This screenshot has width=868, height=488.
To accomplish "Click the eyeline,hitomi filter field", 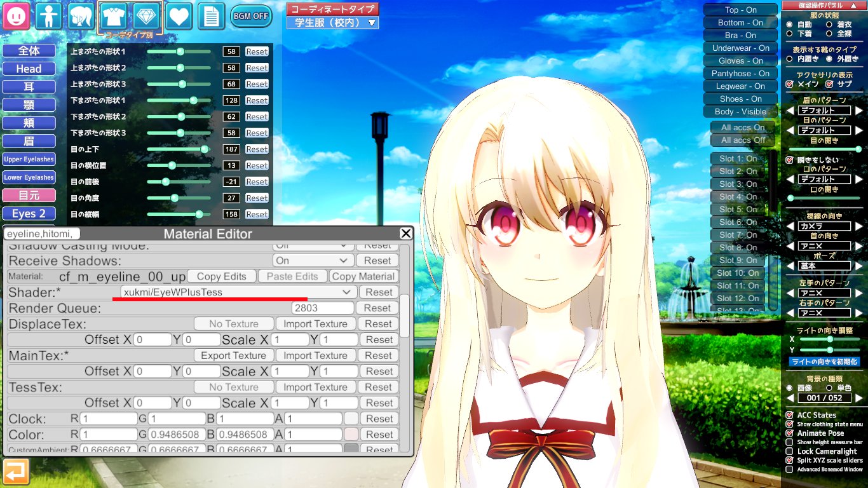I will click(x=42, y=234).
